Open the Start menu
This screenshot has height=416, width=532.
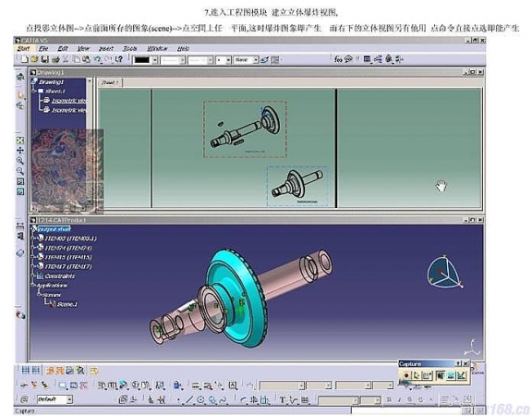tap(23, 49)
